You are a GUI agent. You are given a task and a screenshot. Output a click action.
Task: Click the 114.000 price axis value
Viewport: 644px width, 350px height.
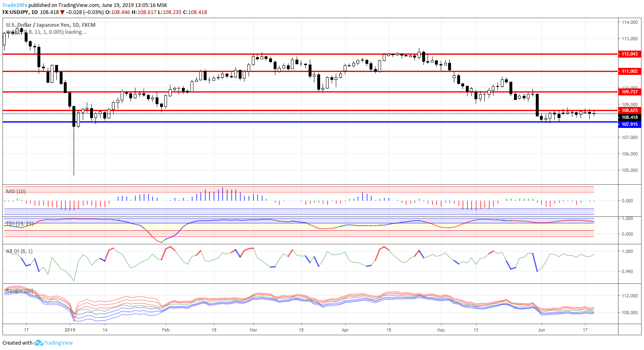coord(630,22)
